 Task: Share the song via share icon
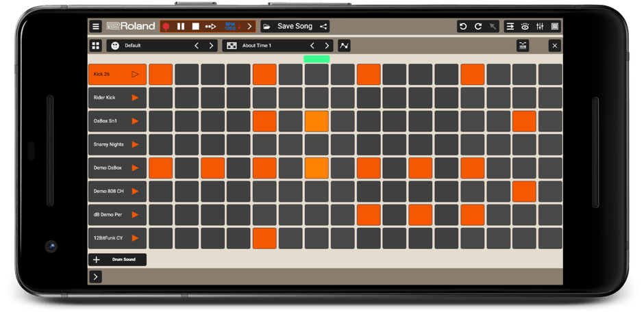point(324,27)
